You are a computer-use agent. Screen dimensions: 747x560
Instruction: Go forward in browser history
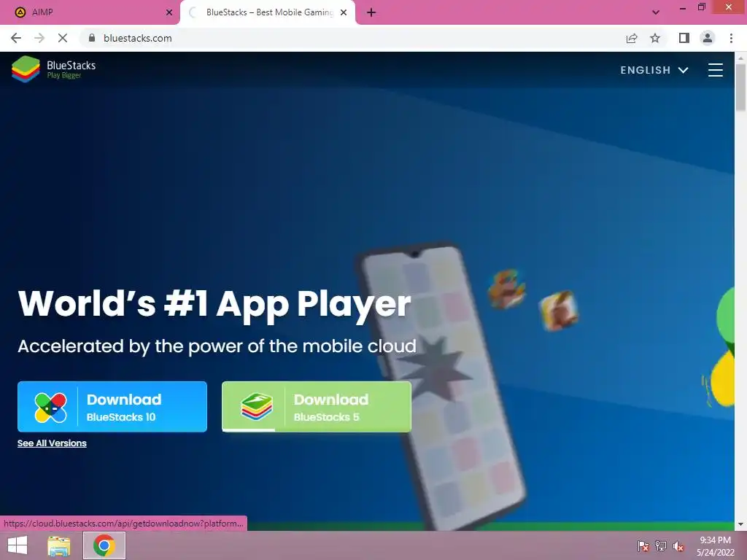tap(39, 38)
